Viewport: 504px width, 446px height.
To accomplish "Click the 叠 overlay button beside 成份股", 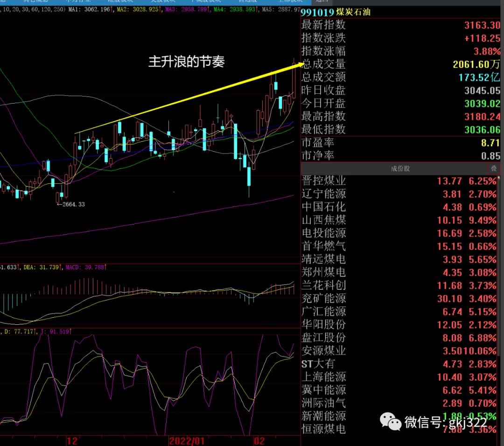I will pos(493,168).
